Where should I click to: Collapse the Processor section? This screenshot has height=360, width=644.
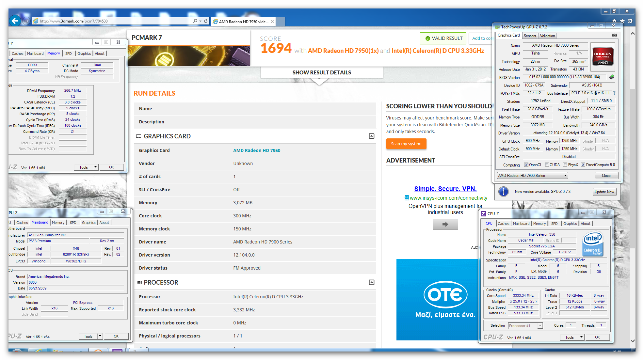coord(371,282)
